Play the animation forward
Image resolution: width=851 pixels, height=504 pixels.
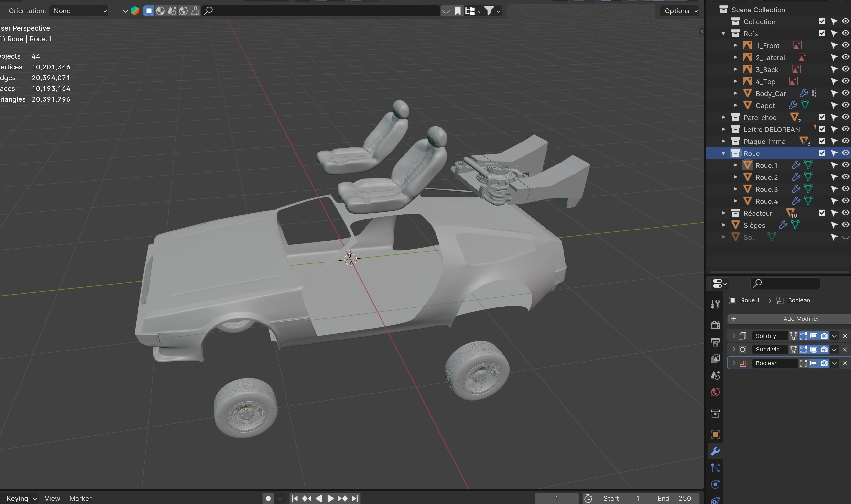(330, 498)
